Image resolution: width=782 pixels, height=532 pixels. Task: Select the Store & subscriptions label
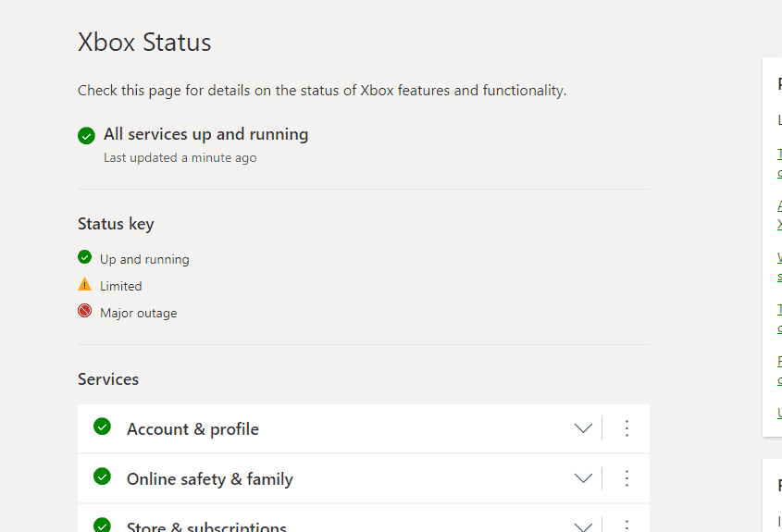click(x=206, y=526)
